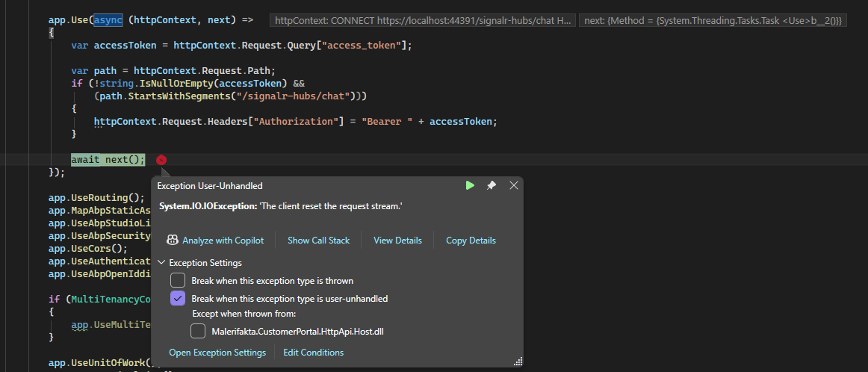Click View Details for the exception
Image resolution: width=868 pixels, height=372 pixels.
(x=397, y=241)
